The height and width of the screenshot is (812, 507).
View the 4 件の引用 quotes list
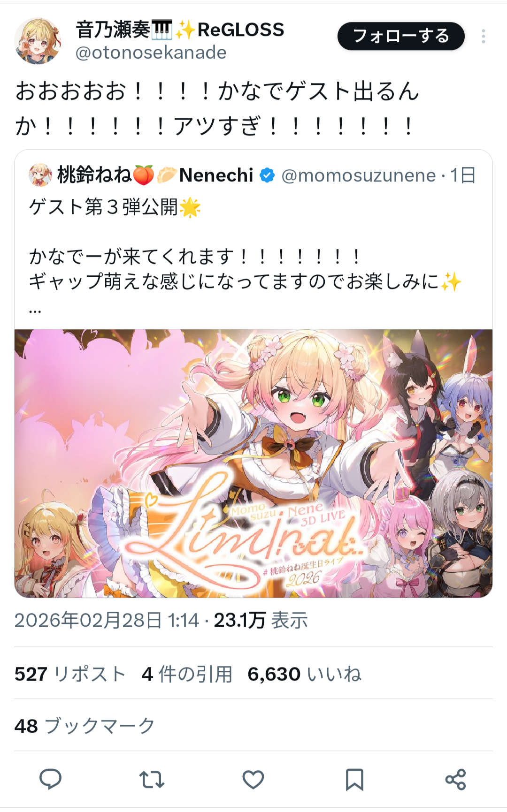coord(187,674)
